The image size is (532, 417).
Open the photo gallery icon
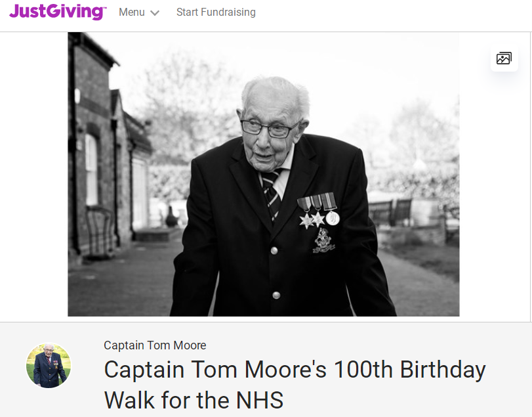[504, 58]
